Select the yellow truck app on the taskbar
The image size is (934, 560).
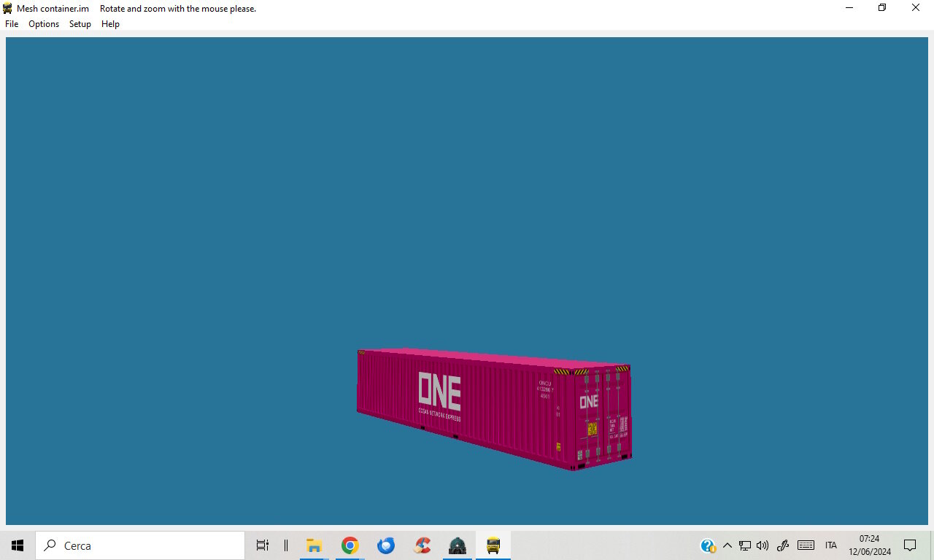tap(493, 545)
